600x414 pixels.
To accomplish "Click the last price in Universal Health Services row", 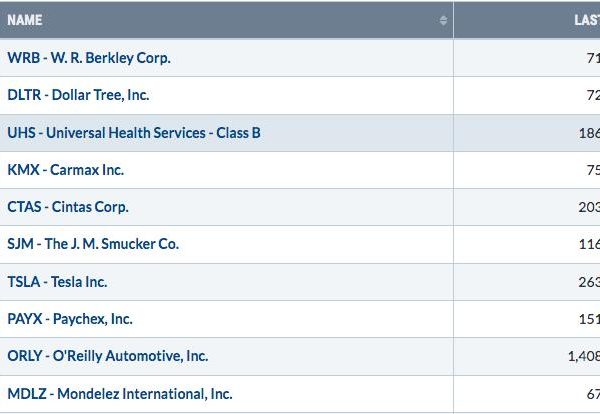I will click(x=589, y=133).
